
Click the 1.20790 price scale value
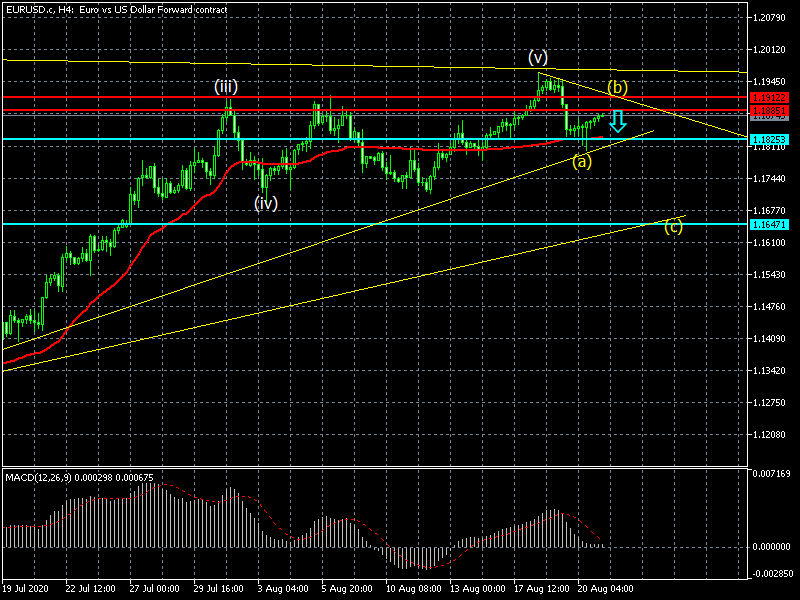(x=771, y=18)
